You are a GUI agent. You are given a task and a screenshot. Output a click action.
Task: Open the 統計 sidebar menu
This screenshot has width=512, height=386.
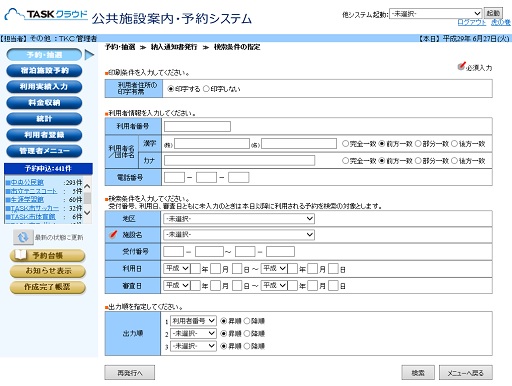[44, 119]
